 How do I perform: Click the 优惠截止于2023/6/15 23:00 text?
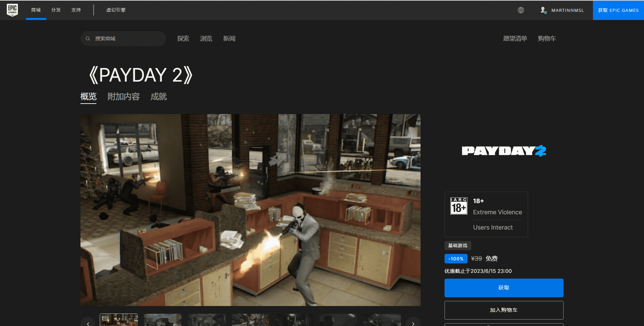pos(478,271)
